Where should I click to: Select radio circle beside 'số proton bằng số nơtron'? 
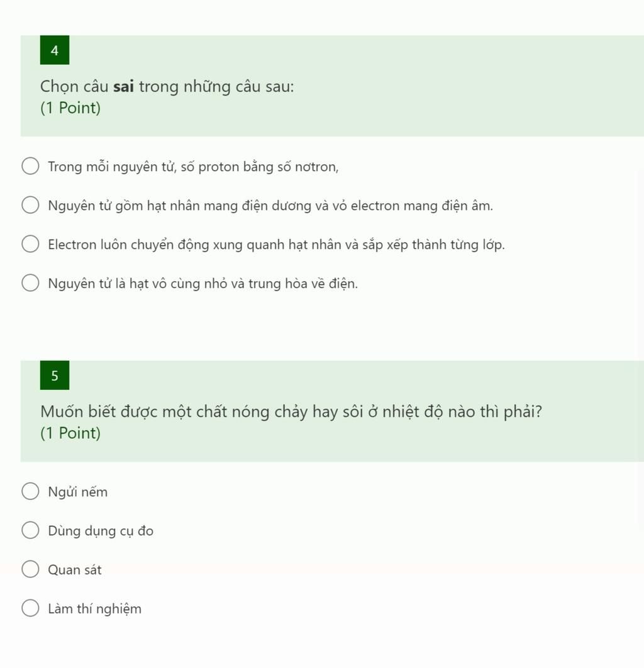pyautogui.click(x=30, y=165)
